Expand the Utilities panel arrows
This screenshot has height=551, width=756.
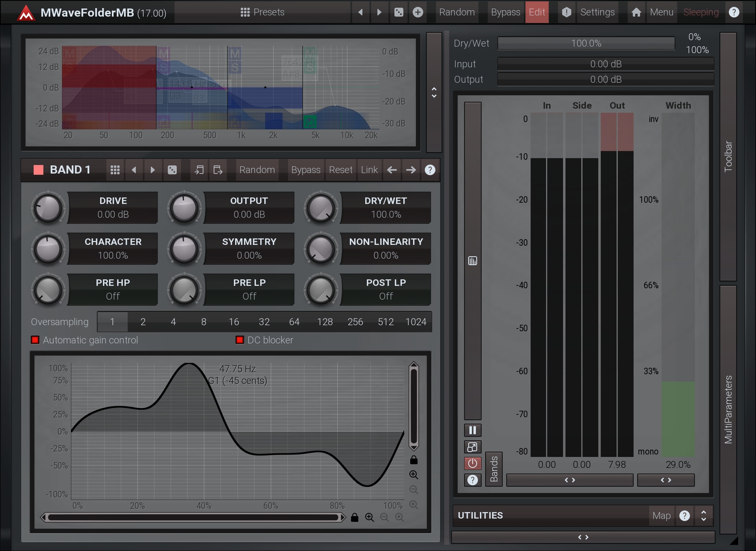[x=704, y=515]
